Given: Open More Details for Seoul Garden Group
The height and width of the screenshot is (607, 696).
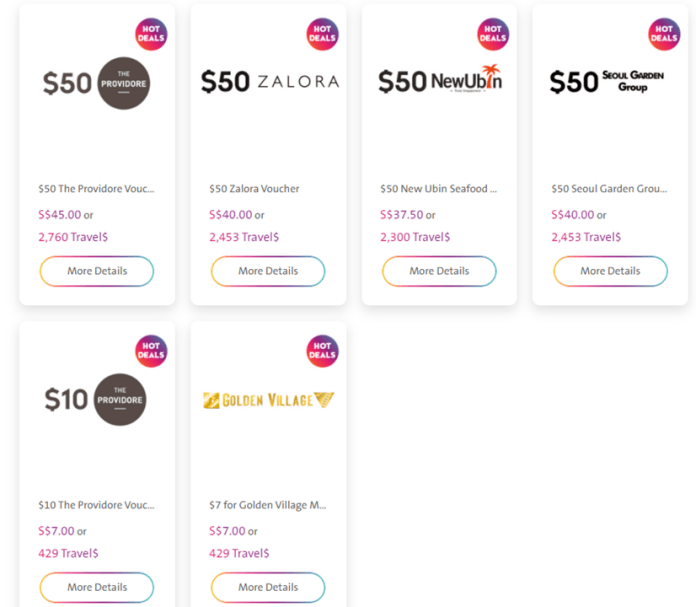Looking at the screenshot, I should 610,271.
